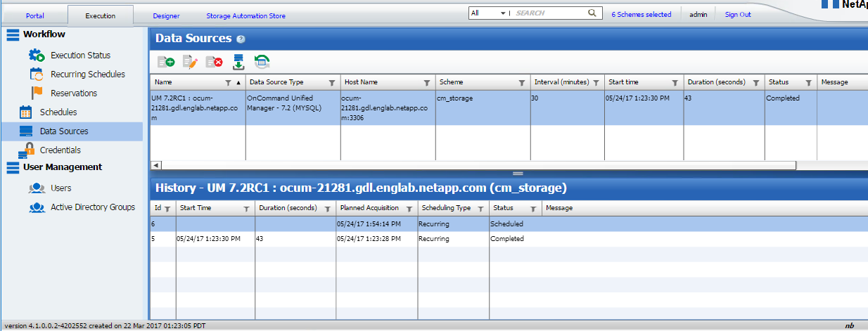
Task: Open filter on History Id column
Action: click(167, 209)
